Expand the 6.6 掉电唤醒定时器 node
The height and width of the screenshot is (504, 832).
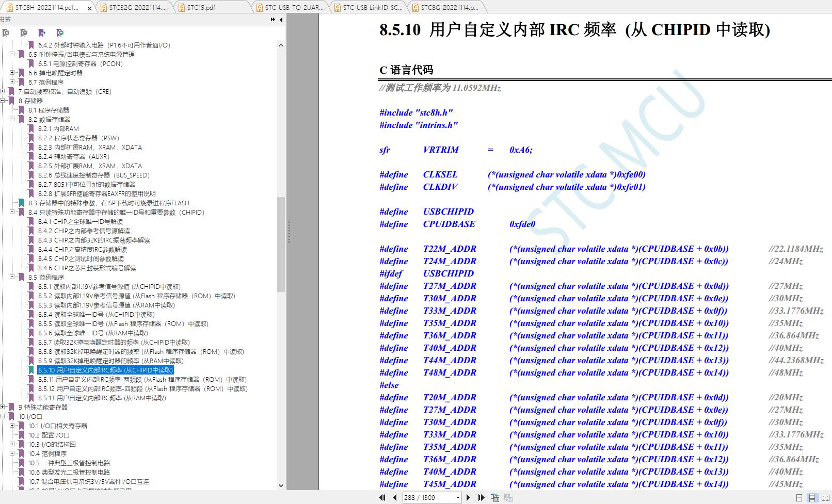click(12, 73)
